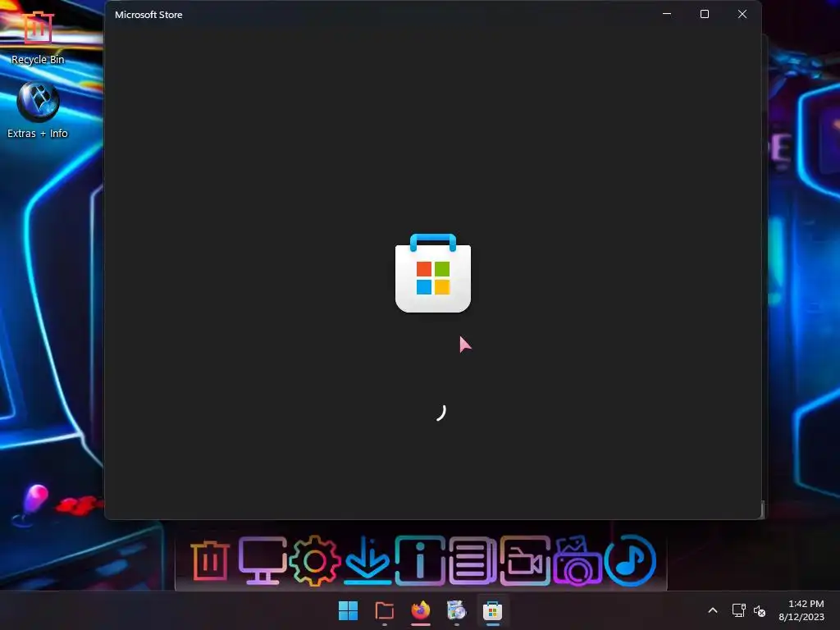Open the monitor icon in the neon dock
The image size is (840, 630).
pyautogui.click(x=262, y=561)
